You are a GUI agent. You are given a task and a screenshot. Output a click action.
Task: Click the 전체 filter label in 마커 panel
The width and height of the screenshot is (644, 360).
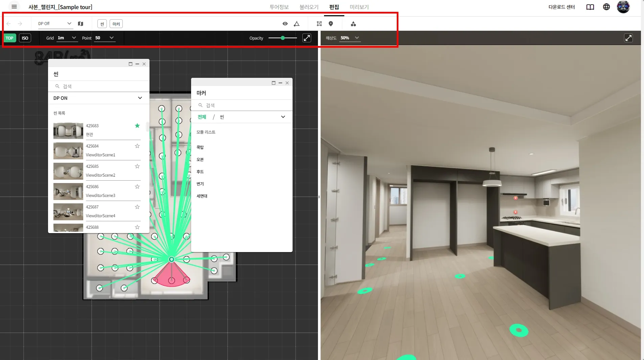202,117
